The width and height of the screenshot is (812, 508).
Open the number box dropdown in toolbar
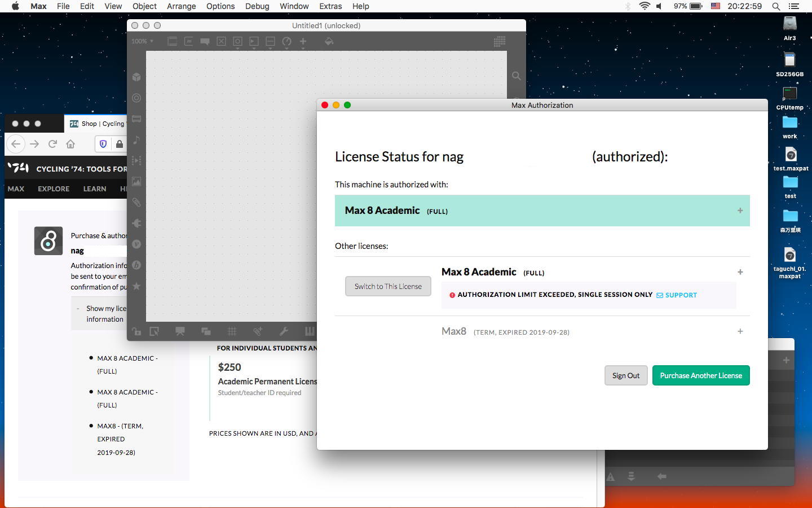(254, 42)
